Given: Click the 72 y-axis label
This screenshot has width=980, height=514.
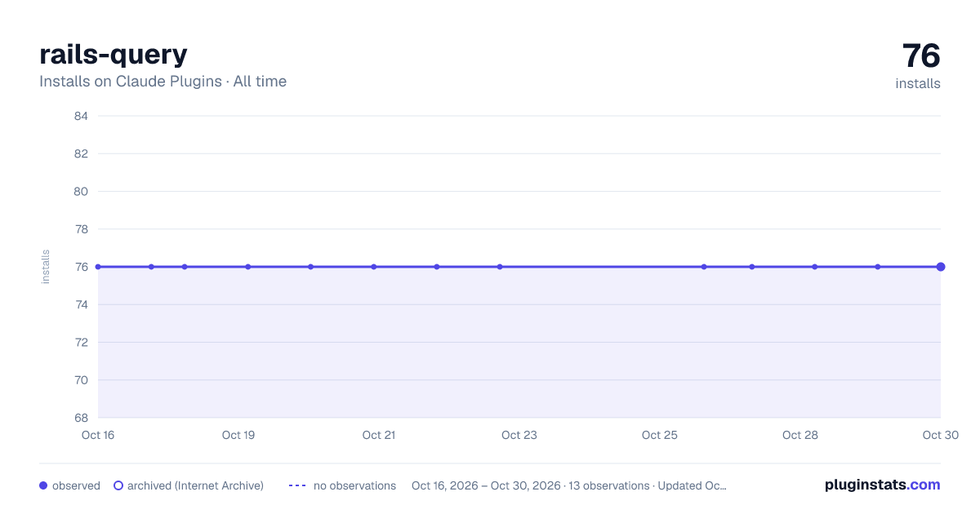Looking at the screenshot, I should (x=81, y=343).
